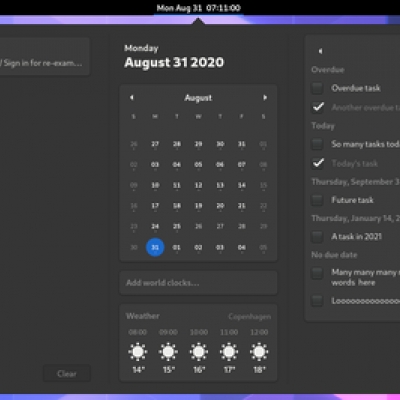Click the No due date heading
The image size is (400, 400).
[334, 255]
